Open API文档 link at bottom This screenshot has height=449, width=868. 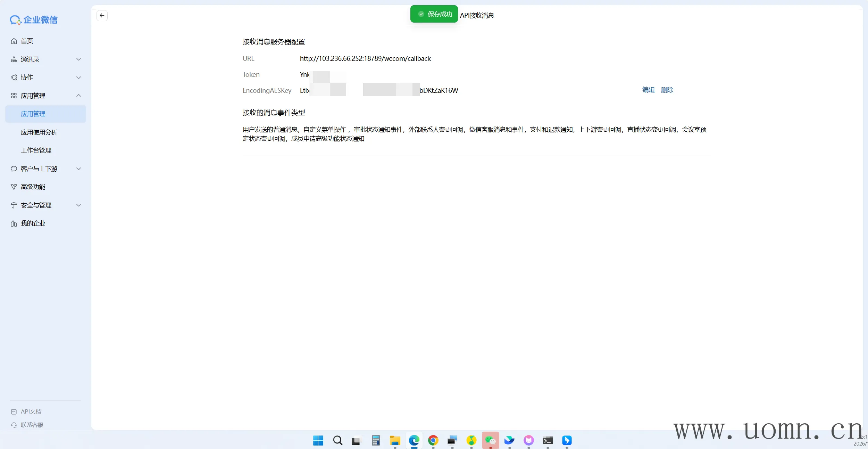click(x=31, y=411)
